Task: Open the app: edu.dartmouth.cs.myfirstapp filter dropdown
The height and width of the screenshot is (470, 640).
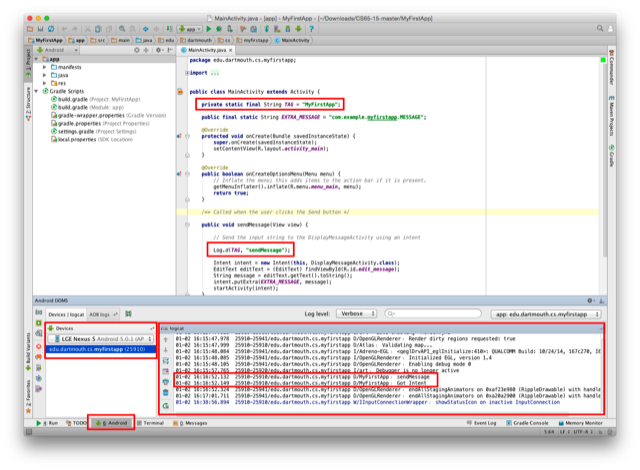Action: [x=546, y=314]
